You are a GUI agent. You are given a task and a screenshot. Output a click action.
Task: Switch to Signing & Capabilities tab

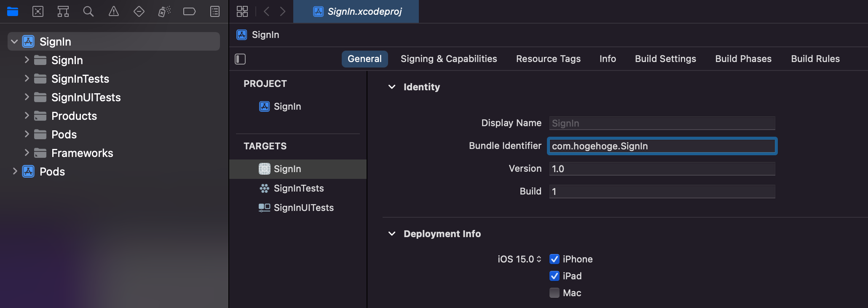[449, 59]
